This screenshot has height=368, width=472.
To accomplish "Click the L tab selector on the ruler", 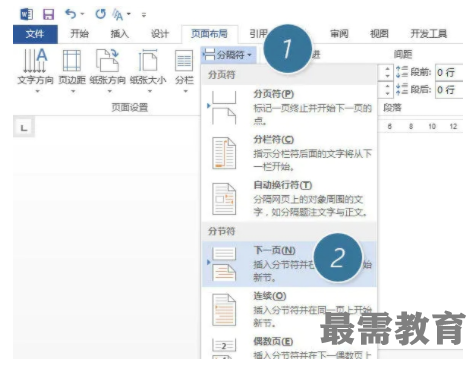I will coord(24,128).
